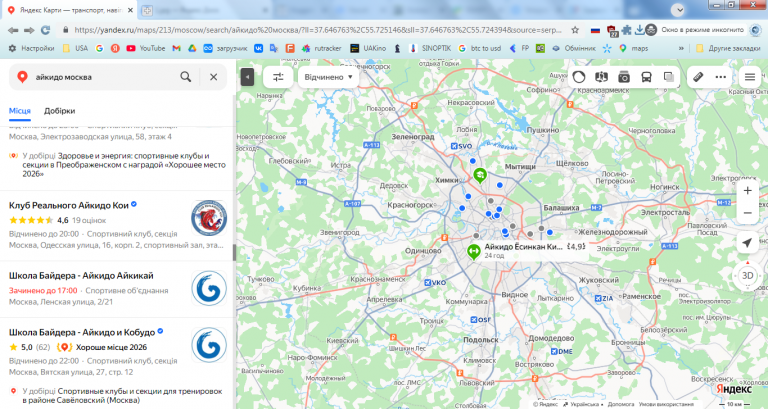Show traffic layer on the map
This screenshot has width=768, height=409.
click(579, 77)
